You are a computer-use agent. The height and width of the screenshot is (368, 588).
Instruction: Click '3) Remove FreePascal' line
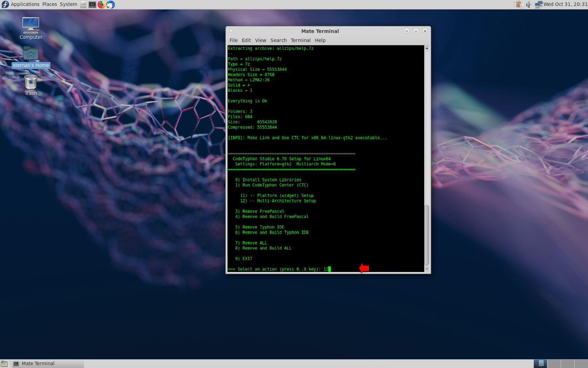260,211
